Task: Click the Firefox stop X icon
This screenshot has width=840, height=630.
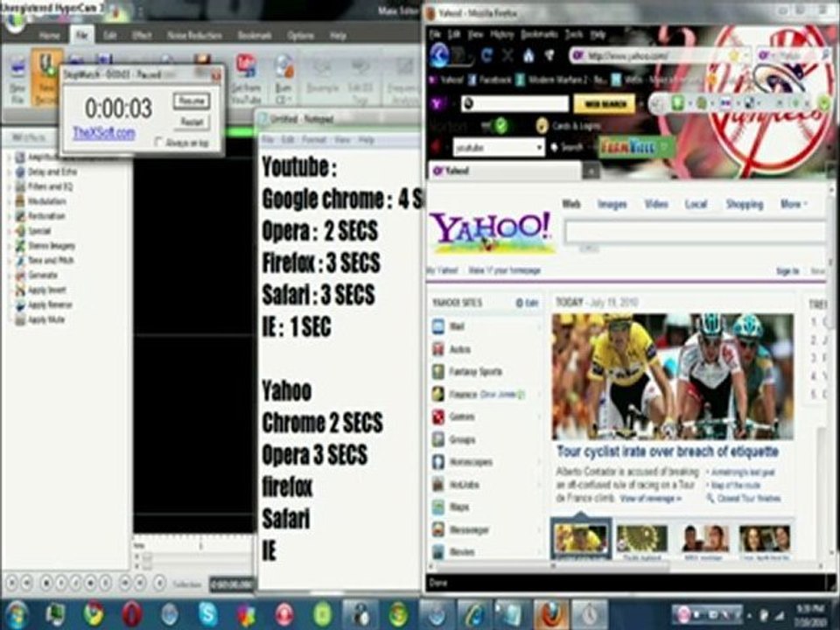Action: (507, 55)
